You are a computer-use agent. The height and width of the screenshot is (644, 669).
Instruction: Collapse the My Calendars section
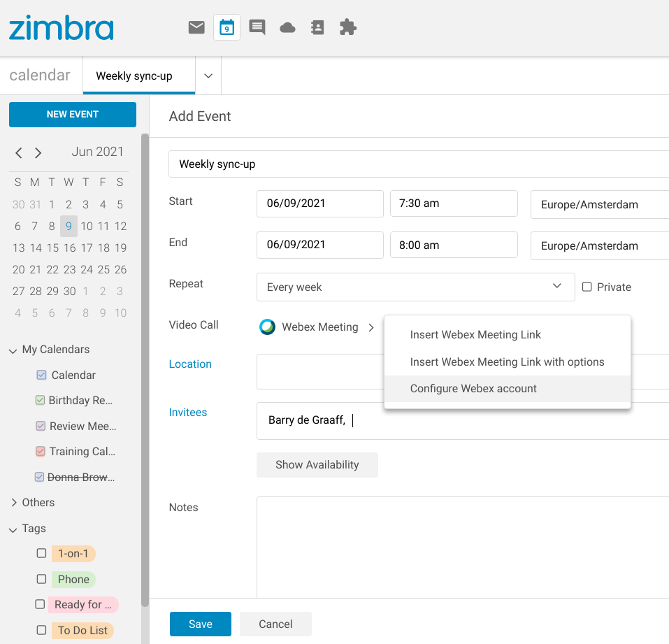(13, 351)
